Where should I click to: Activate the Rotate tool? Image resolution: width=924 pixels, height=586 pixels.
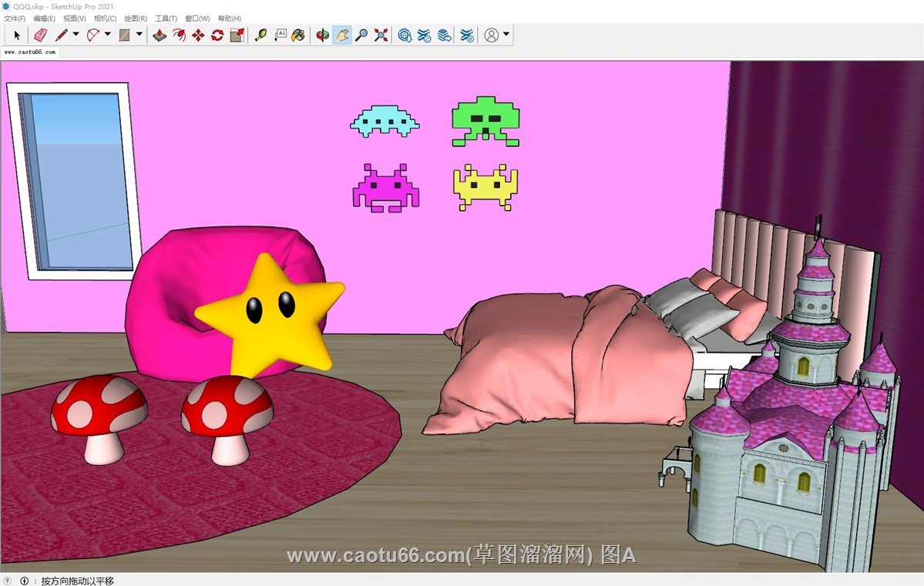pos(217,35)
